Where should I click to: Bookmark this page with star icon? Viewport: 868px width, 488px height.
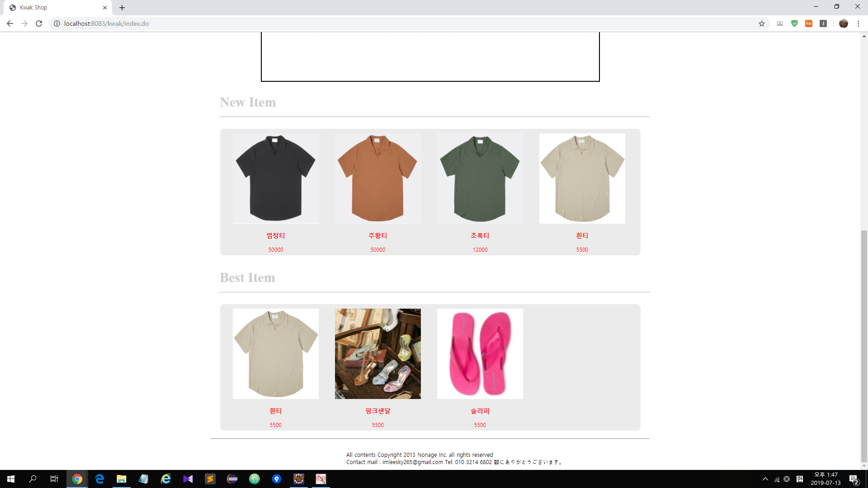(762, 23)
